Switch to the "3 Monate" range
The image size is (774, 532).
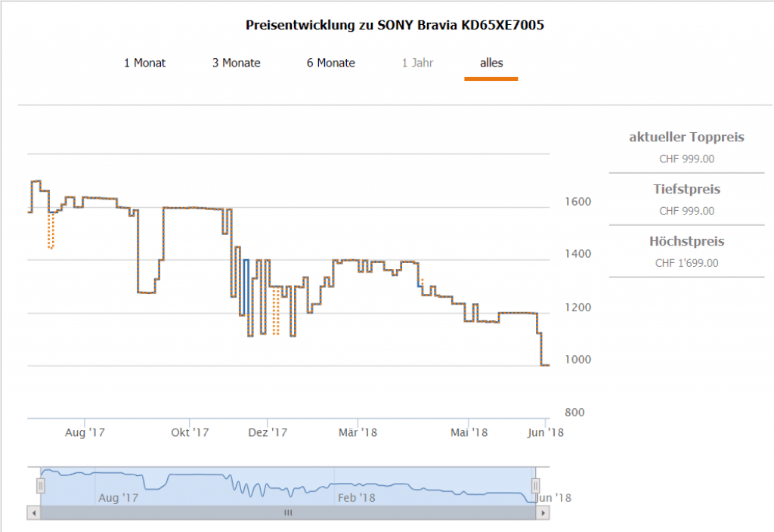click(236, 63)
